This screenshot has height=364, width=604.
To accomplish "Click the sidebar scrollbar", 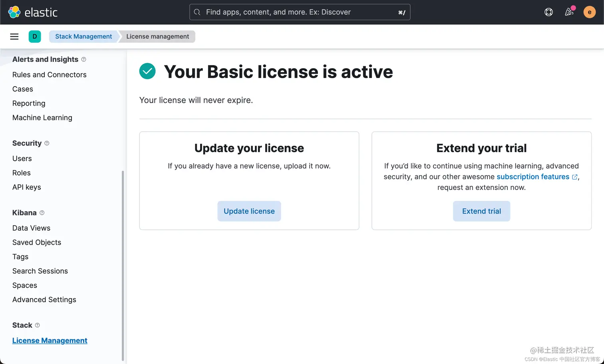I will 123,265.
